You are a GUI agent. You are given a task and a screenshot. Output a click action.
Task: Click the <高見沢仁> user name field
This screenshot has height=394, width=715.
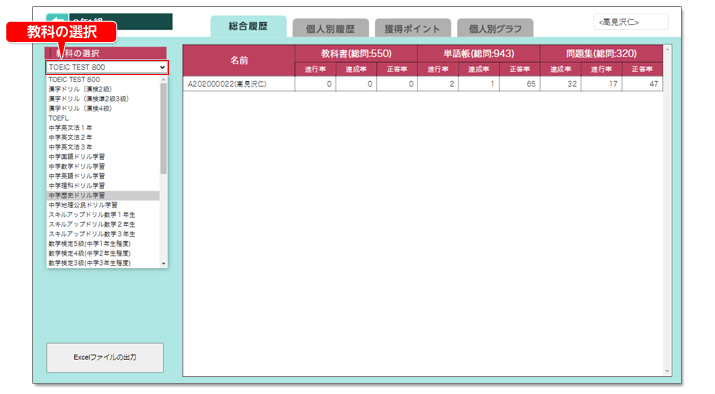[631, 22]
